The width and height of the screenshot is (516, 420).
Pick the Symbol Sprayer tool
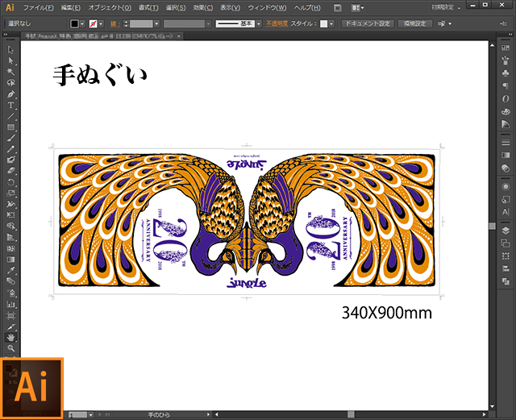(x=10, y=293)
